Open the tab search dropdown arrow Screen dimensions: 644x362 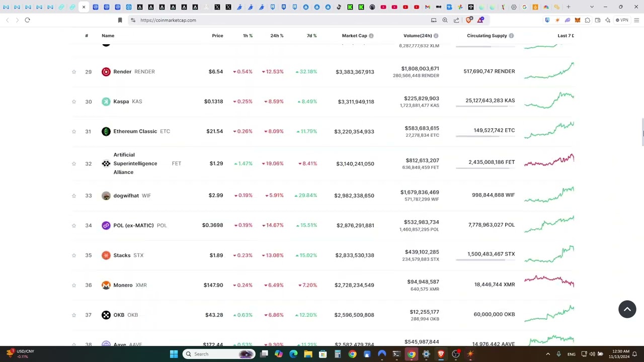[592, 7]
